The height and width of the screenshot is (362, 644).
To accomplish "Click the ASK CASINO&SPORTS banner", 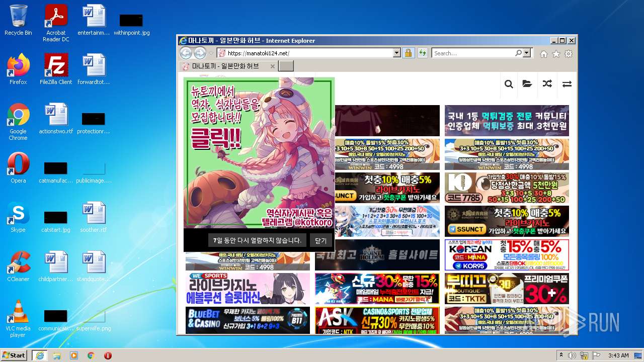I will 377,320.
